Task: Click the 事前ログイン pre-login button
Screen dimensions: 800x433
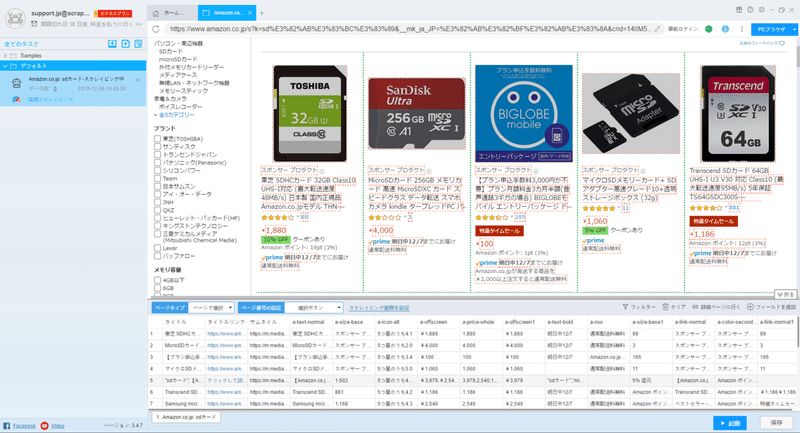Action: (683, 29)
